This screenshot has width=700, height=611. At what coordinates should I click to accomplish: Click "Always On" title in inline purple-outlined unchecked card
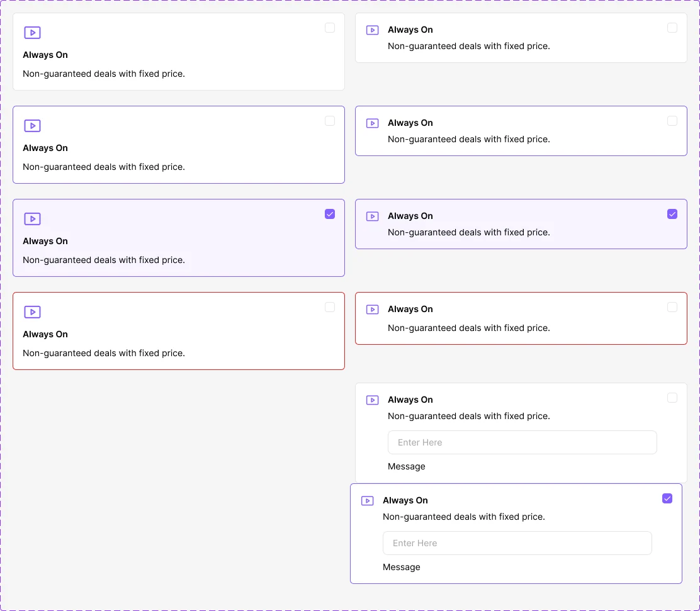(410, 123)
